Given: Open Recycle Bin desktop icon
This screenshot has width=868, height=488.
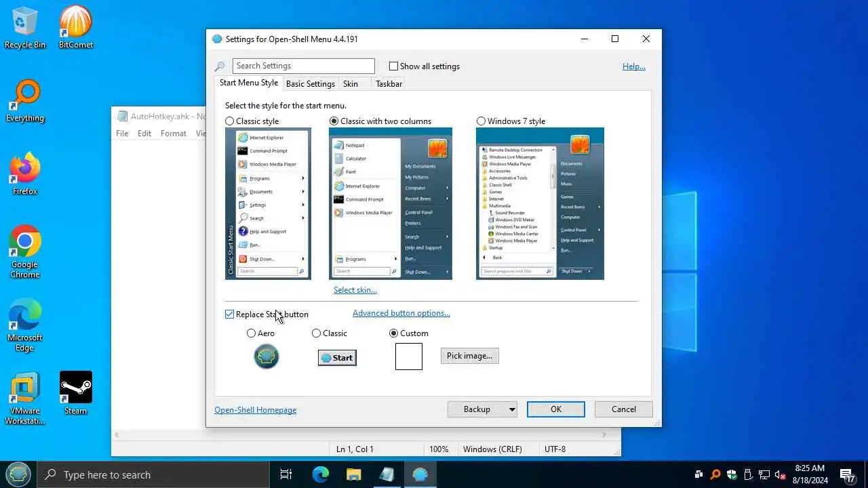Looking at the screenshot, I should 25,28.
